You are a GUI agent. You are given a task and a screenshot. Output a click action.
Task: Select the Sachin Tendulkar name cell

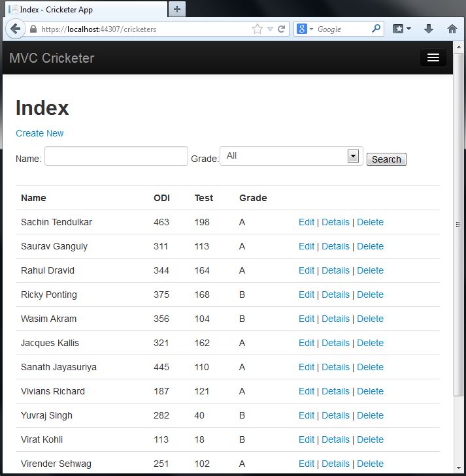(x=56, y=222)
